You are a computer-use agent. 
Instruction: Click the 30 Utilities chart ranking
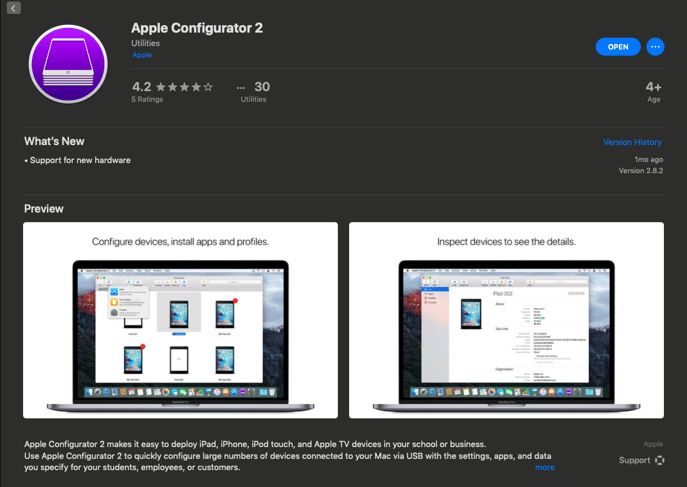click(254, 92)
